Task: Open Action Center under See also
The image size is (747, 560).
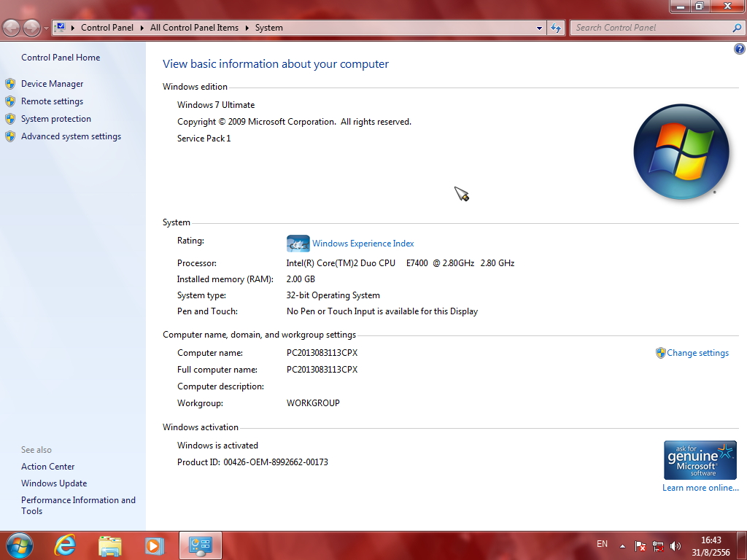Action: [x=47, y=467]
